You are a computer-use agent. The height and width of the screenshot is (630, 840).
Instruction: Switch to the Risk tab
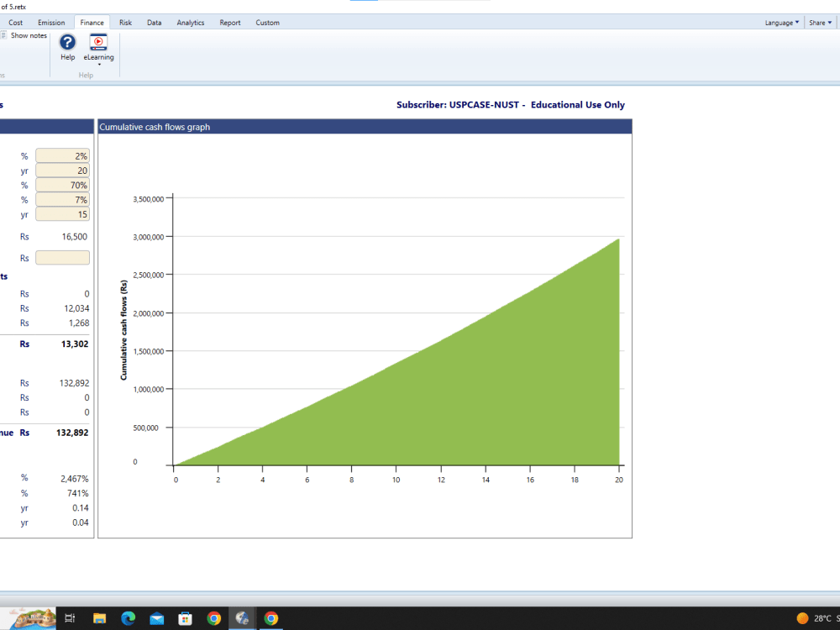(125, 23)
